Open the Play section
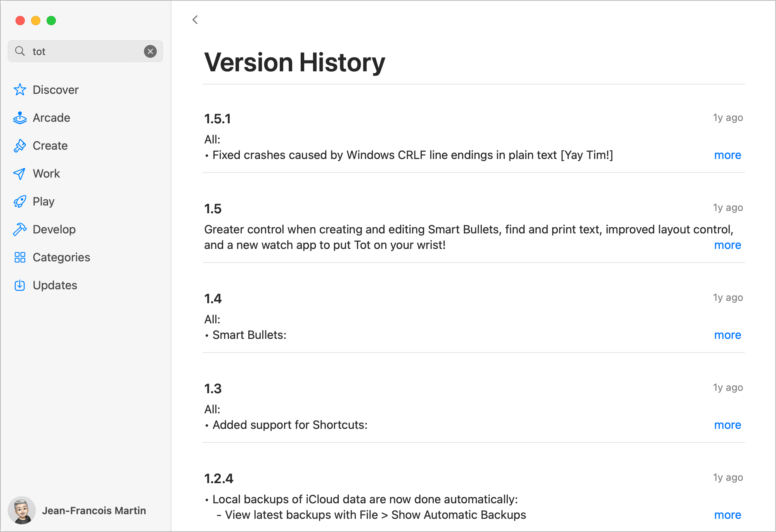776x532 pixels. tap(43, 201)
